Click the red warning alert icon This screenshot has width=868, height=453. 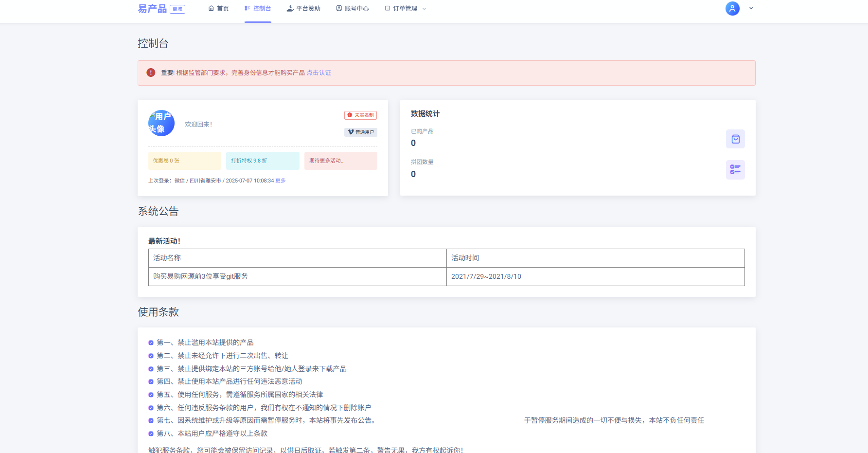151,72
